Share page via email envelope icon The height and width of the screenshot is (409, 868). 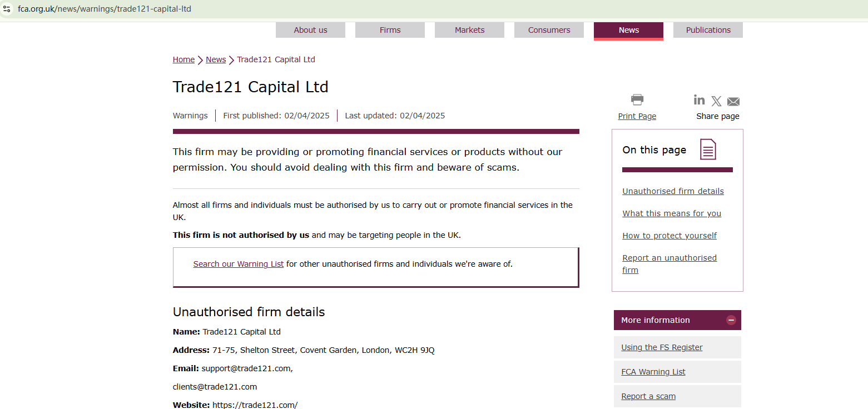click(733, 102)
